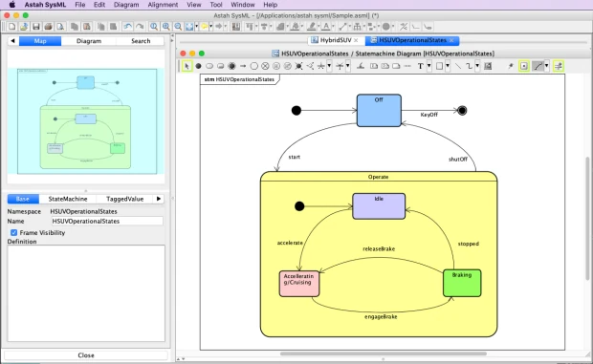Open the line style mode dropdown arrow
This screenshot has width=593, height=364.
click(546, 66)
